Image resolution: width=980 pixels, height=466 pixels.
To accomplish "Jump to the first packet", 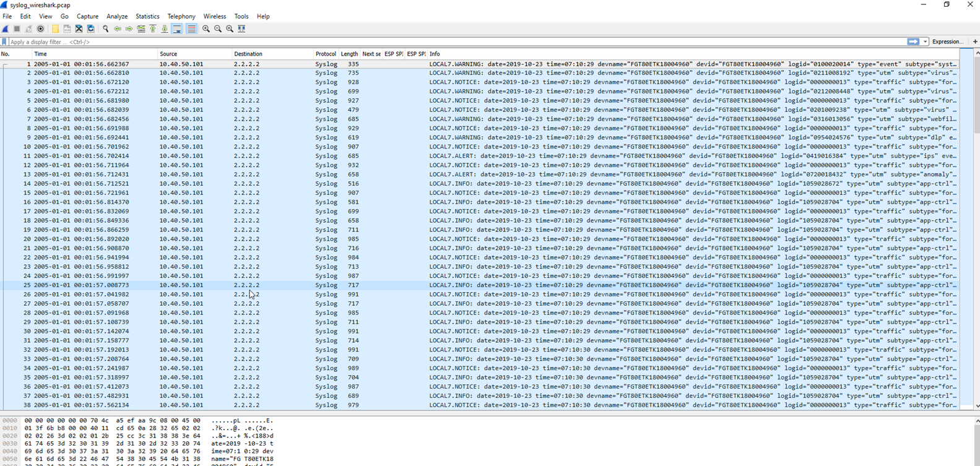I will (x=153, y=28).
